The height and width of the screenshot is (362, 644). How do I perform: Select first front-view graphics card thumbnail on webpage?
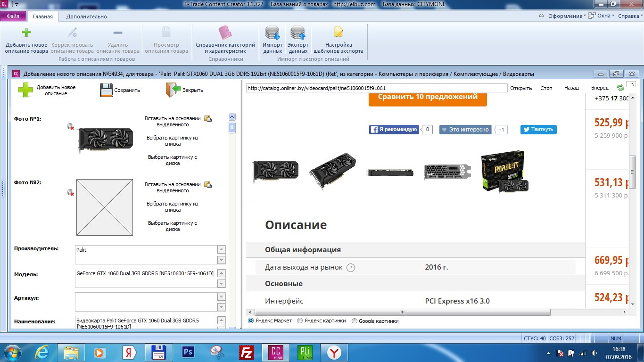pos(276,172)
